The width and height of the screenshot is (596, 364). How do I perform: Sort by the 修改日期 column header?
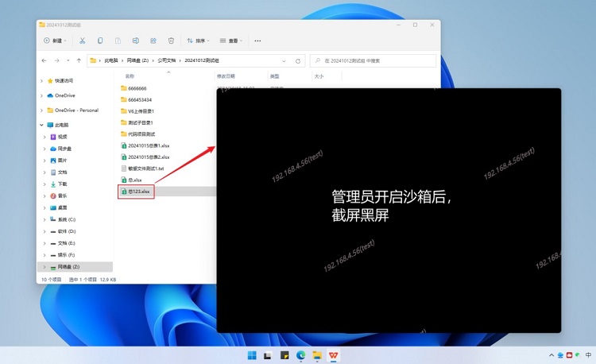click(226, 76)
